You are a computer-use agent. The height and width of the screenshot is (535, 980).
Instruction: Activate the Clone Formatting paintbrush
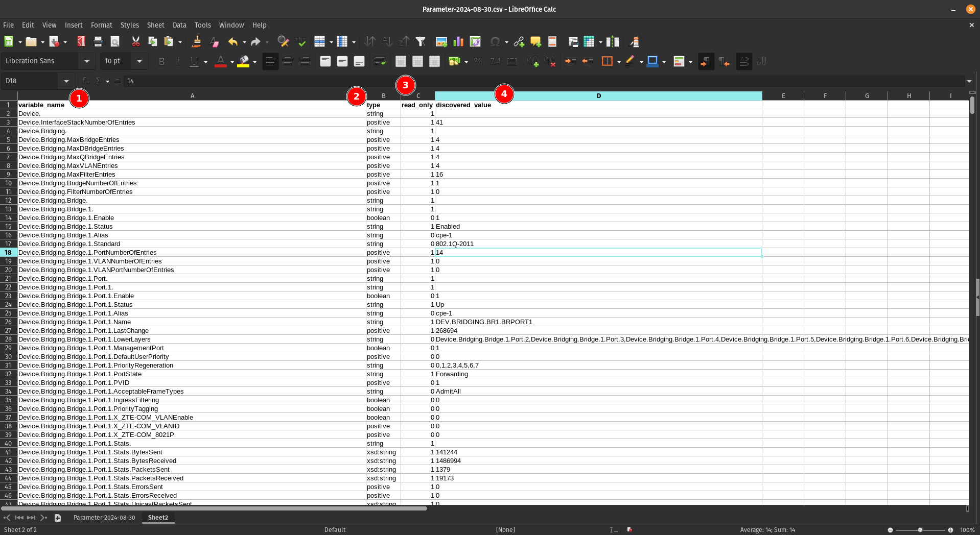pos(196,41)
